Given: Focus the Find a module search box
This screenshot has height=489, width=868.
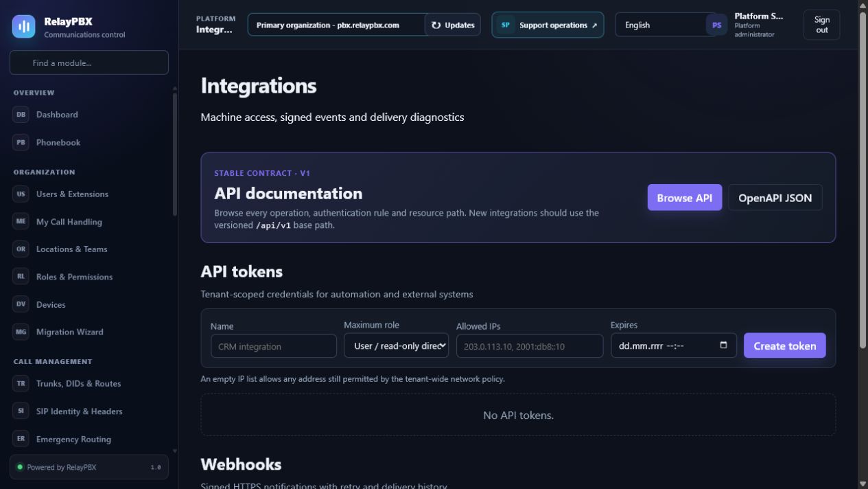Looking at the screenshot, I should coord(89,62).
